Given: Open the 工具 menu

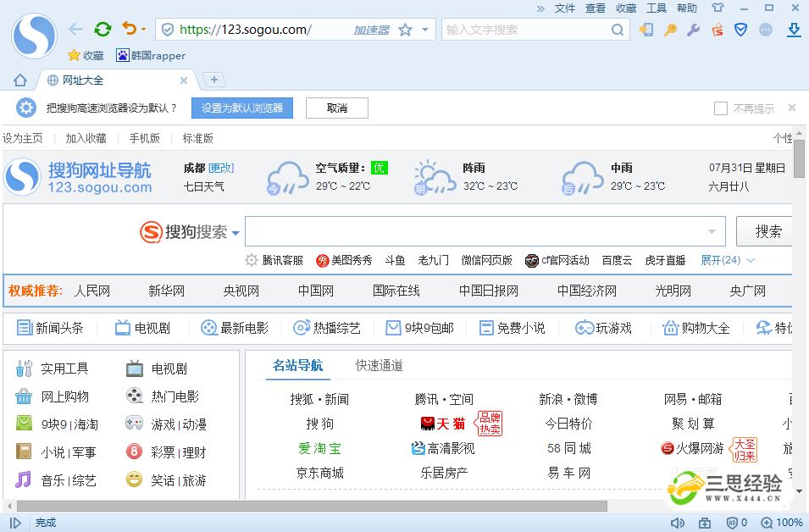Looking at the screenshot, I should [x=657, y=8].
